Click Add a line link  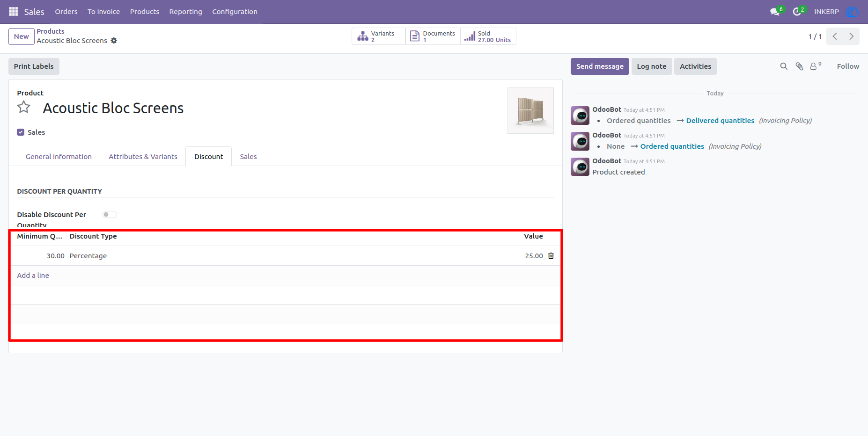pyautogui.click(x=33, y=276)
